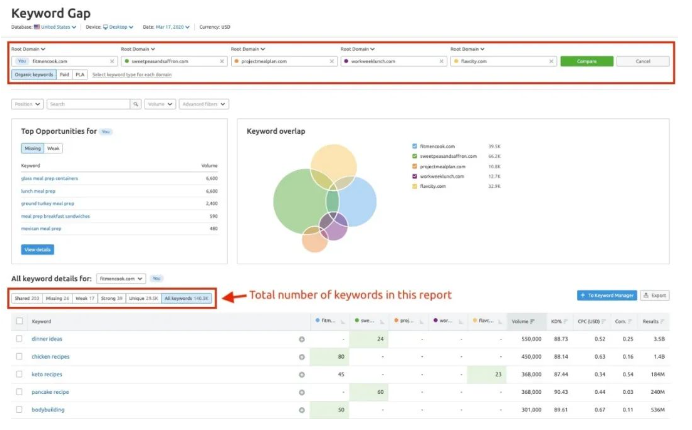This screenshot has height=430, width=692.
Task: Clear the projectmealplan.com domain field
Action: click(x=332, y=61)
